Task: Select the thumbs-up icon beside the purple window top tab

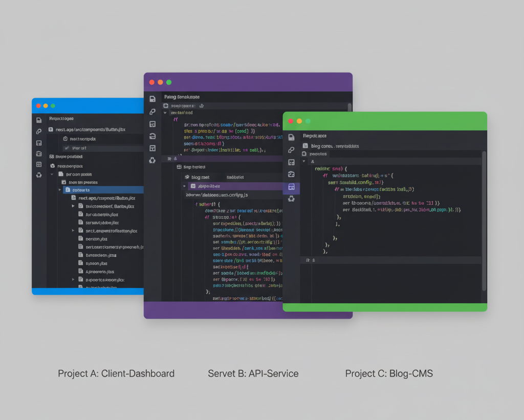Action: pos(202,105)
